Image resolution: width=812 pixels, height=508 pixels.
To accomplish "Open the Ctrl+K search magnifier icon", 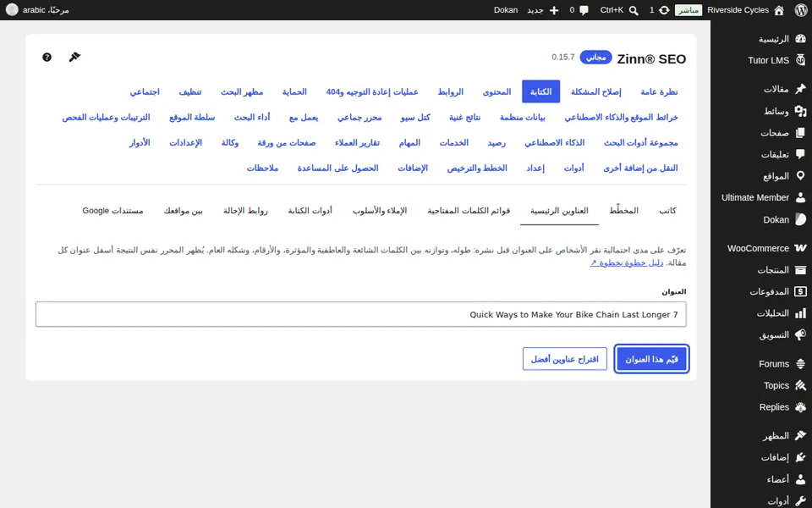I will 634,10.
